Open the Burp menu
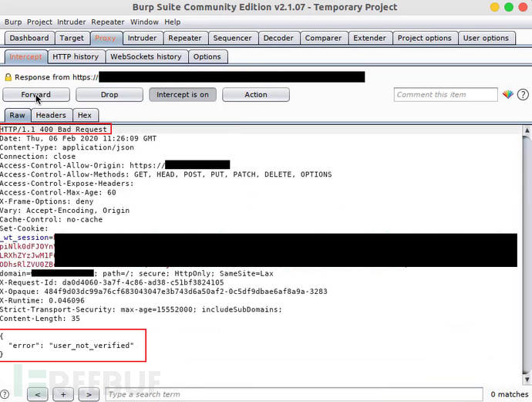This screenshot has width=532, height=402. (x=13, y=22)
